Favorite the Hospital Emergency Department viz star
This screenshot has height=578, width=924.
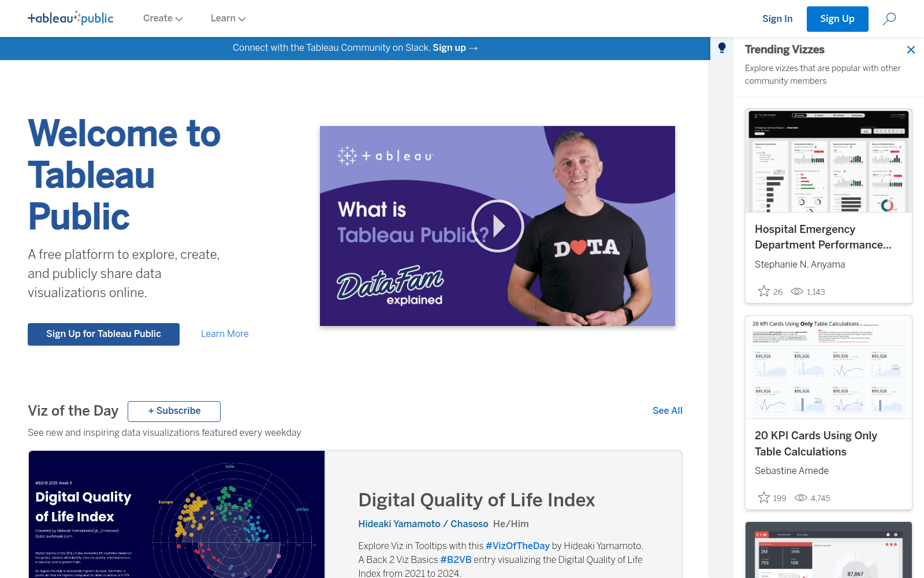click(763, 291)
